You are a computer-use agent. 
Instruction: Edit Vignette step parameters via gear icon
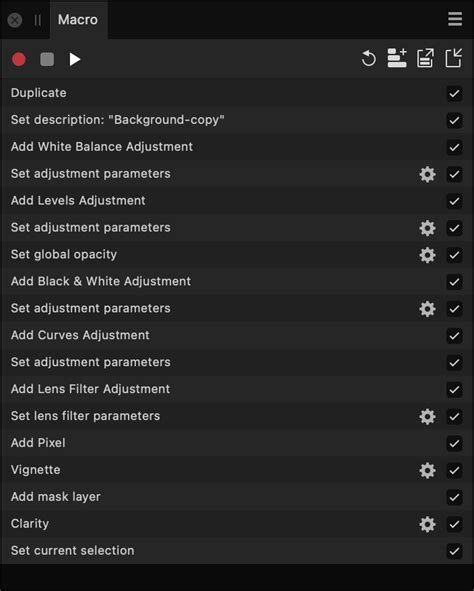click(427, 470)
